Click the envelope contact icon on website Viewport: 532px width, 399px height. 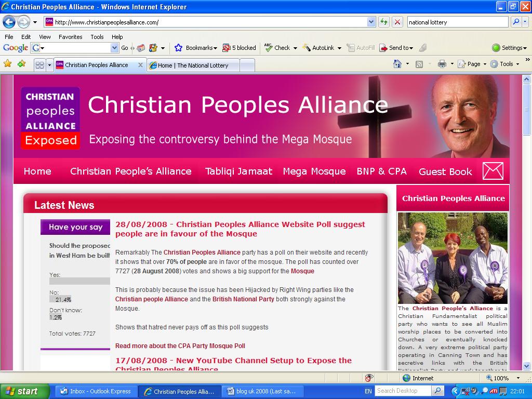493,170
